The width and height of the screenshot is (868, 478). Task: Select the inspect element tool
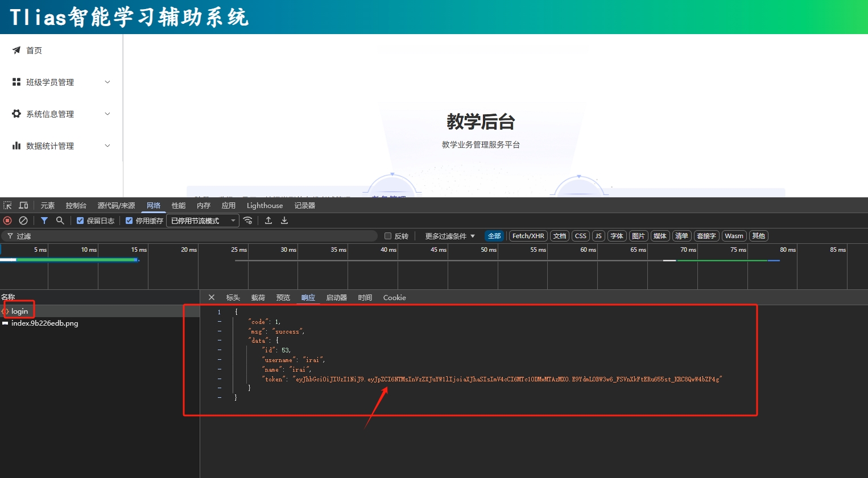8,205
